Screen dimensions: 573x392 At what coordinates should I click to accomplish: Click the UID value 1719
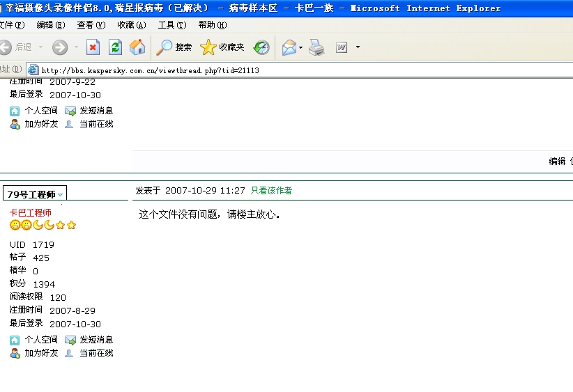click(x=43, y=245)
